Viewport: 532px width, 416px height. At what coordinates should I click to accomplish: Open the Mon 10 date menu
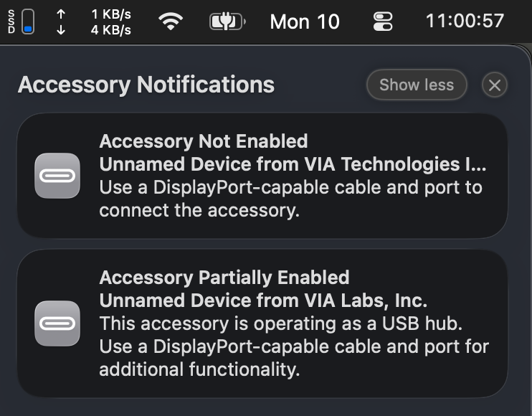[305, 22]
